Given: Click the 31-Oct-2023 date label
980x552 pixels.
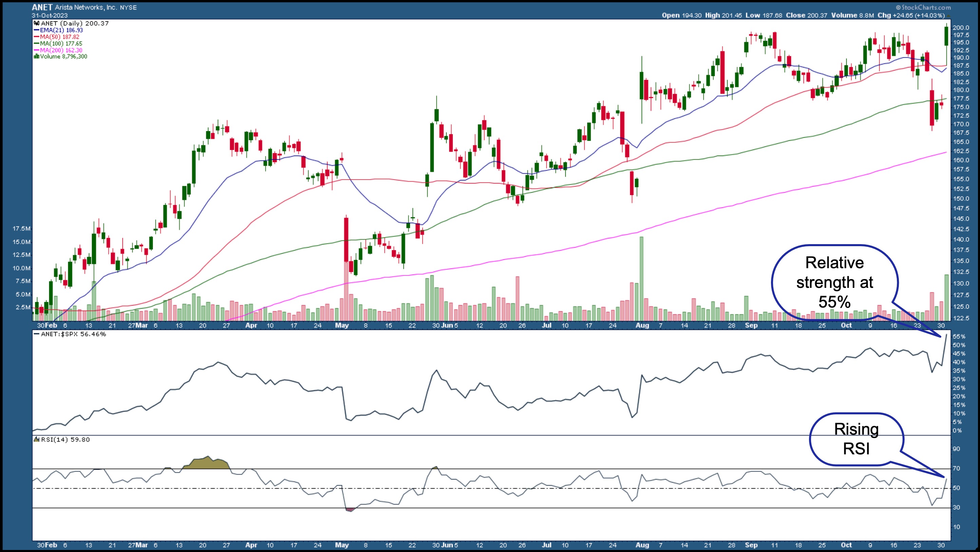Looking at the screenshot, I should [x=50, y=16].
